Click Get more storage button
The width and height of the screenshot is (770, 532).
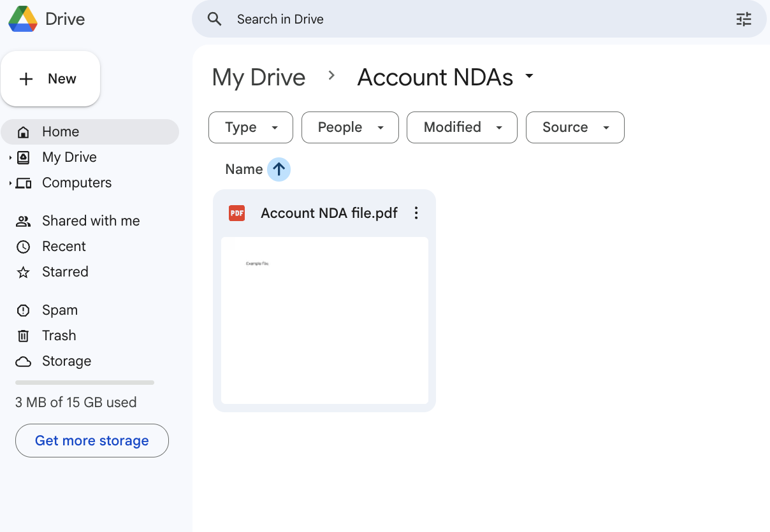[92, 441]
